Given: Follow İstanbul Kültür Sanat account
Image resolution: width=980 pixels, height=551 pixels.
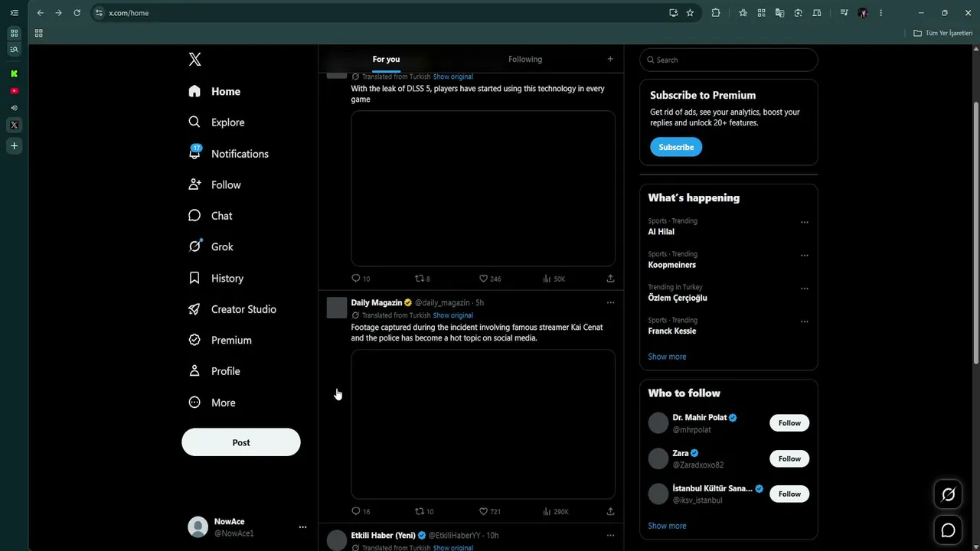Looking at the screenshot, I should (x=789, y=494).
